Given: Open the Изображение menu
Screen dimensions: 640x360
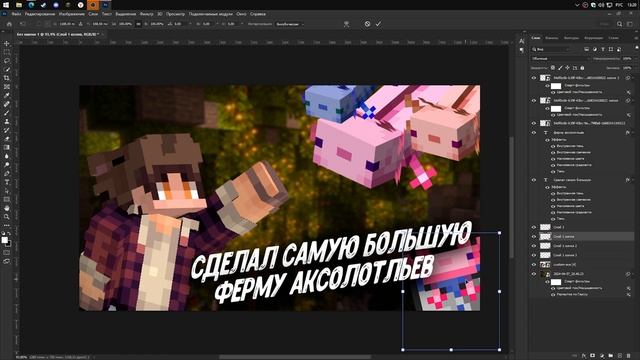Looking at the screenshot, I should (x=71, y=14).
